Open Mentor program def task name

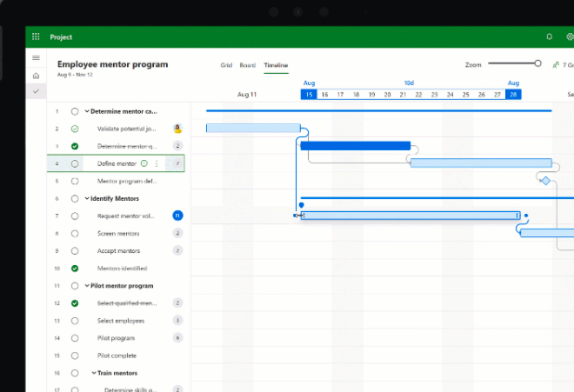127,181
